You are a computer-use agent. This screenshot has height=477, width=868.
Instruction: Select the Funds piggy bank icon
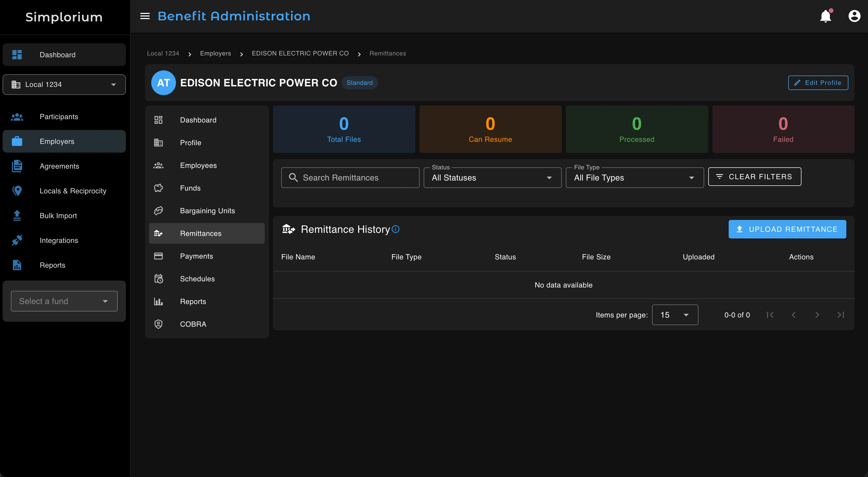pos(158,188)
